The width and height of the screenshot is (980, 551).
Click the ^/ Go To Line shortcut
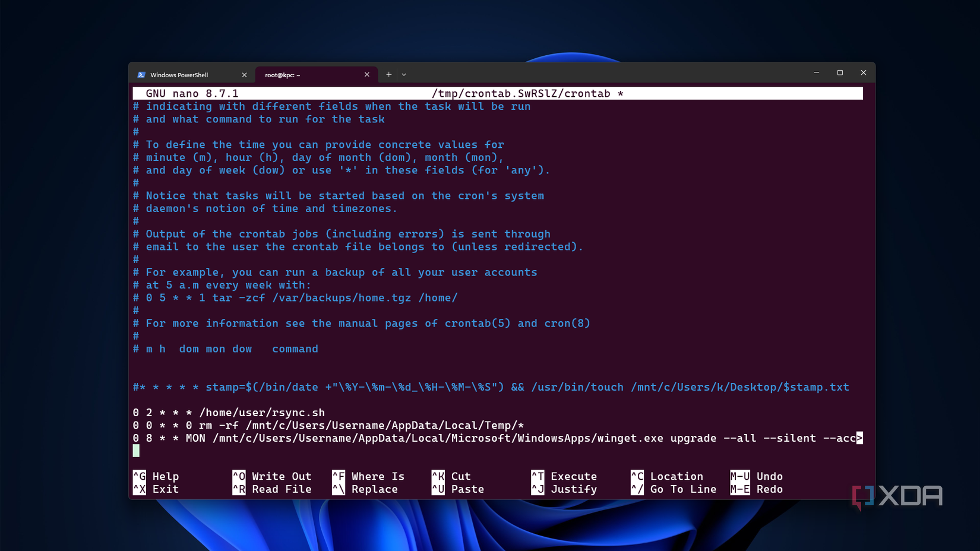pos(674,489)
